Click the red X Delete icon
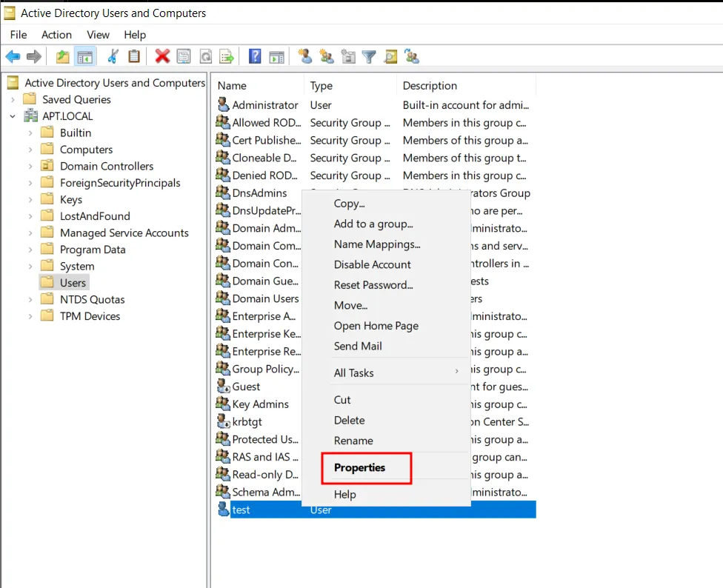This screenshot has width=723, height=588. (x=162, y=56)
